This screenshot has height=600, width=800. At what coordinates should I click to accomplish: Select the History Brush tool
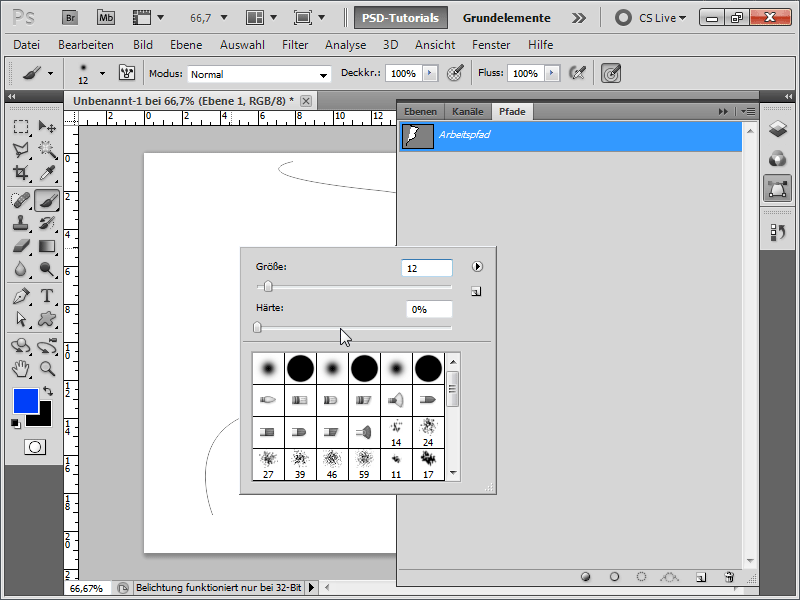pos(47,223)
